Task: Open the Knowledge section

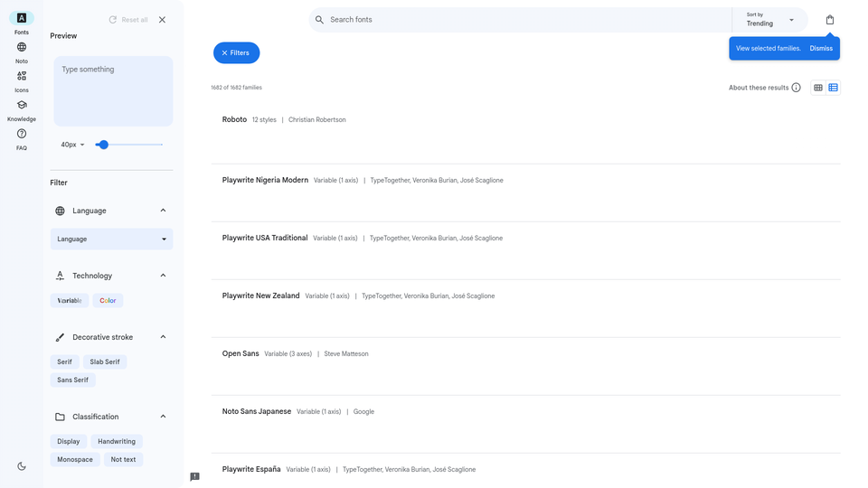Action: (x=22, y=110)
